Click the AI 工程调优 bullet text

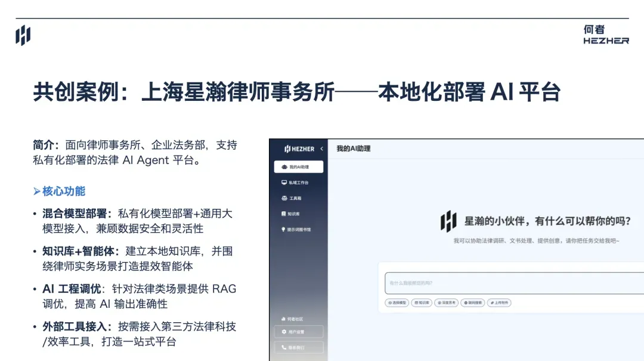(x=139, y=296)
